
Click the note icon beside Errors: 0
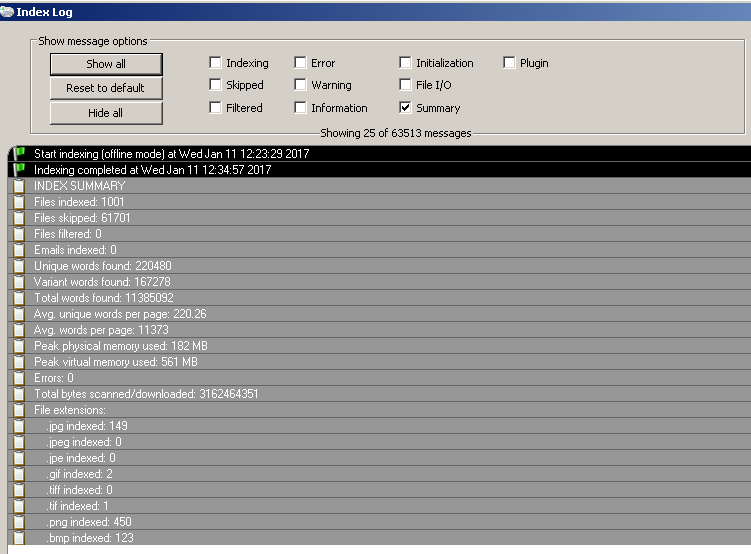pyautogui.click(x=18, y=378)
